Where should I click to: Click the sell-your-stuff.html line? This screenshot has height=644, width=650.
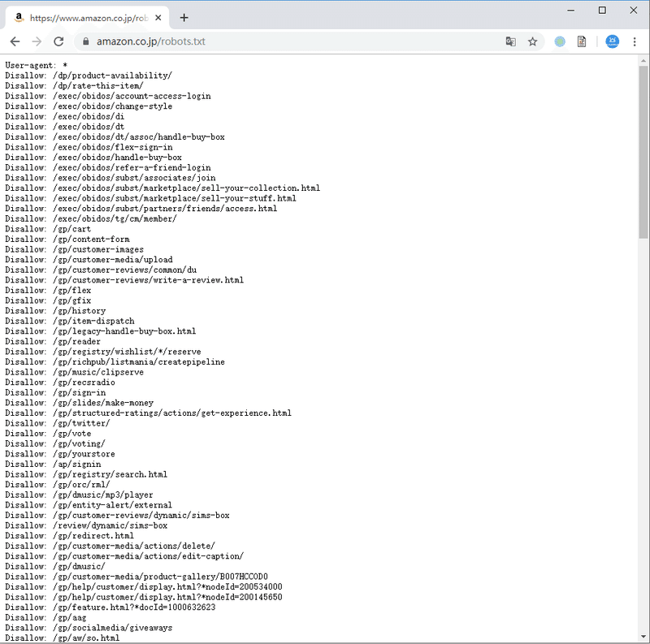pos(150,198)
